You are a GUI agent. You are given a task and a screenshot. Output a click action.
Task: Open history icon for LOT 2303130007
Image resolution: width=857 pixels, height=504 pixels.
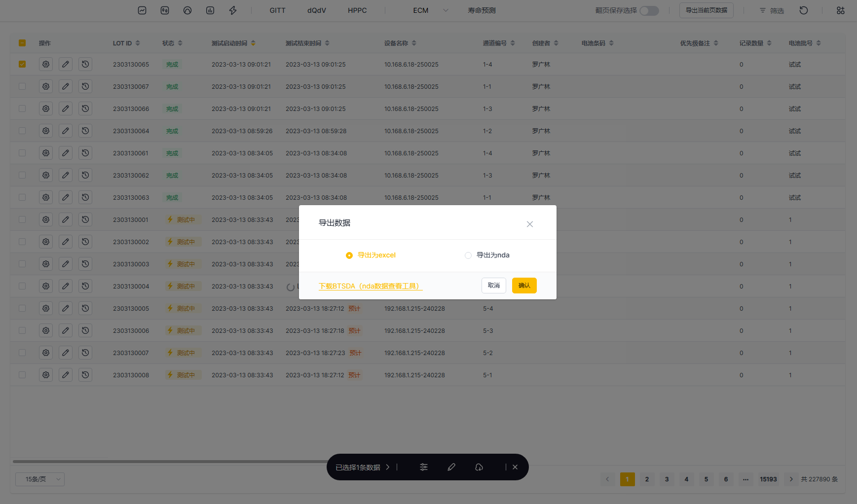click(x=85, y=353)
